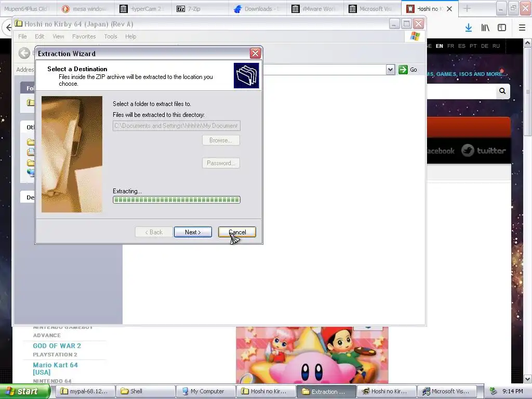The width and height of the screenshot is (532, 399).
Task: Switch to Extraction taskbar item
Action: [x=326, y=391]
